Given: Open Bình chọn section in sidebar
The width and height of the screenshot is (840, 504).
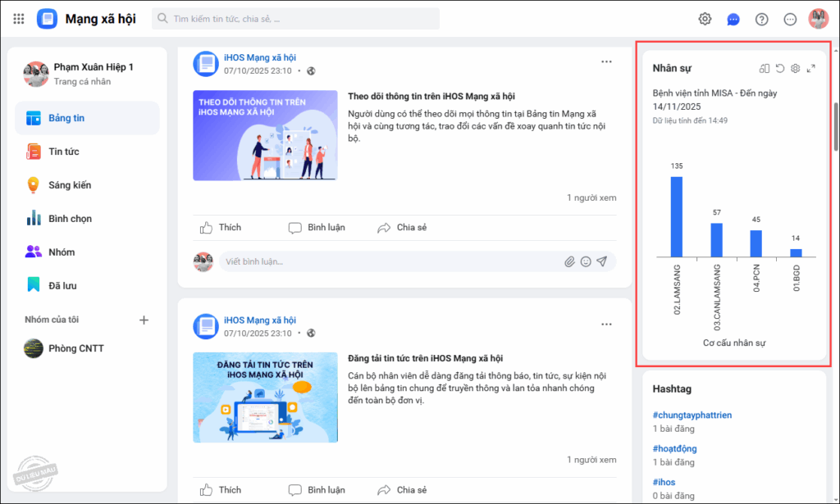Looking at the screenshot, I should 69,219.
